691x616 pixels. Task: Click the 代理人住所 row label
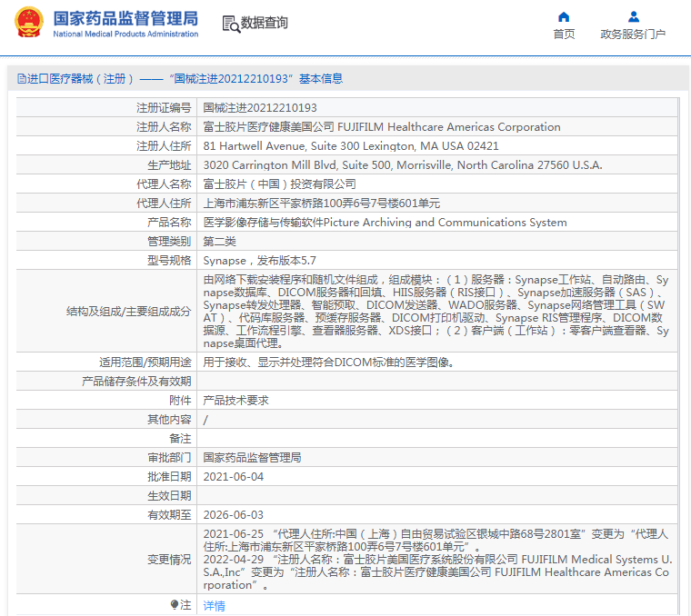point(164,203)
